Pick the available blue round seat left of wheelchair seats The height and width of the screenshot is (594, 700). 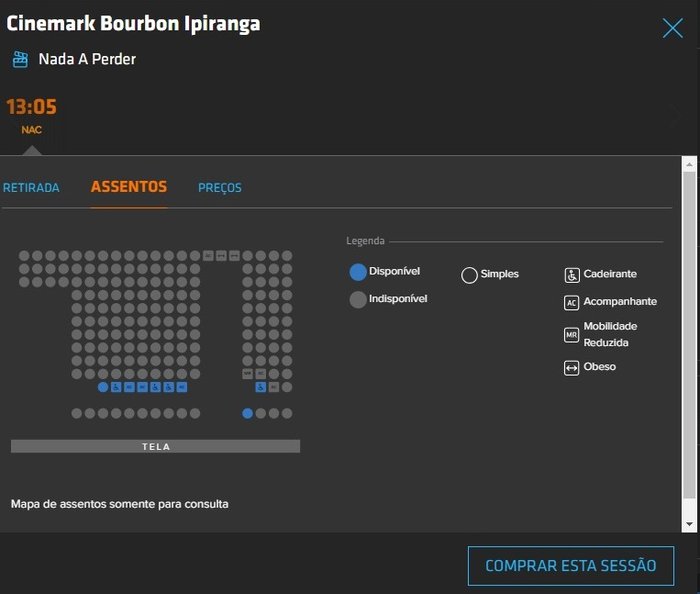coord(103,387)
